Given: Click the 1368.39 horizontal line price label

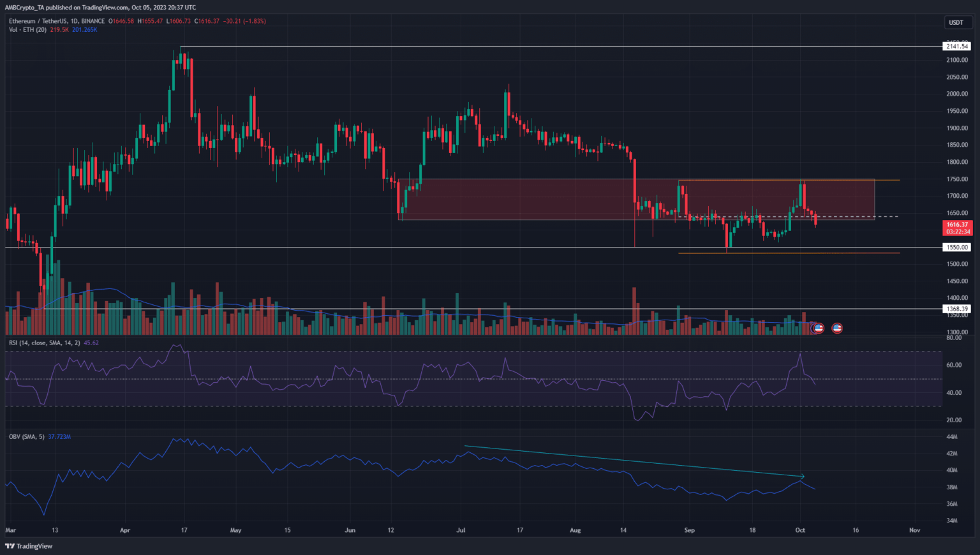Looking at the screenshot, I should pyautogui.click(x=956, y=309).
